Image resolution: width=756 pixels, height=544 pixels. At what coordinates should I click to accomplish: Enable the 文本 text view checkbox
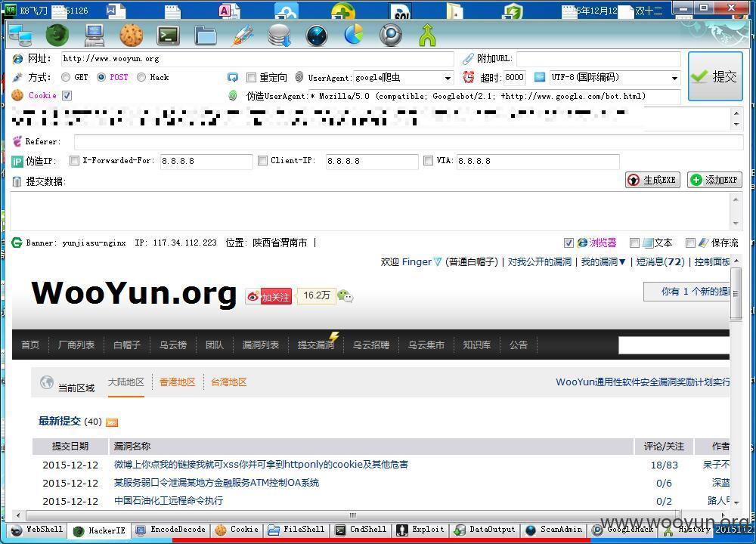(634, 243)
